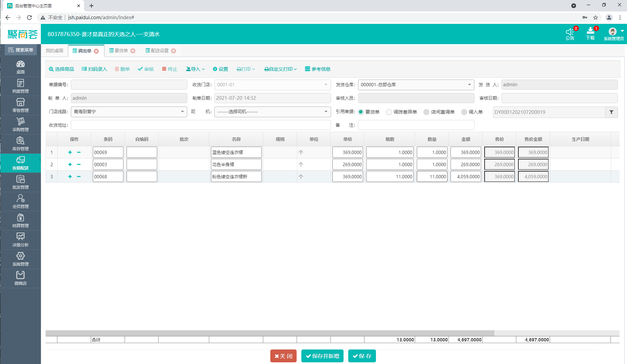Open 结算管理 in the sidebar
The image size is (627, 364).
point(21,221)
